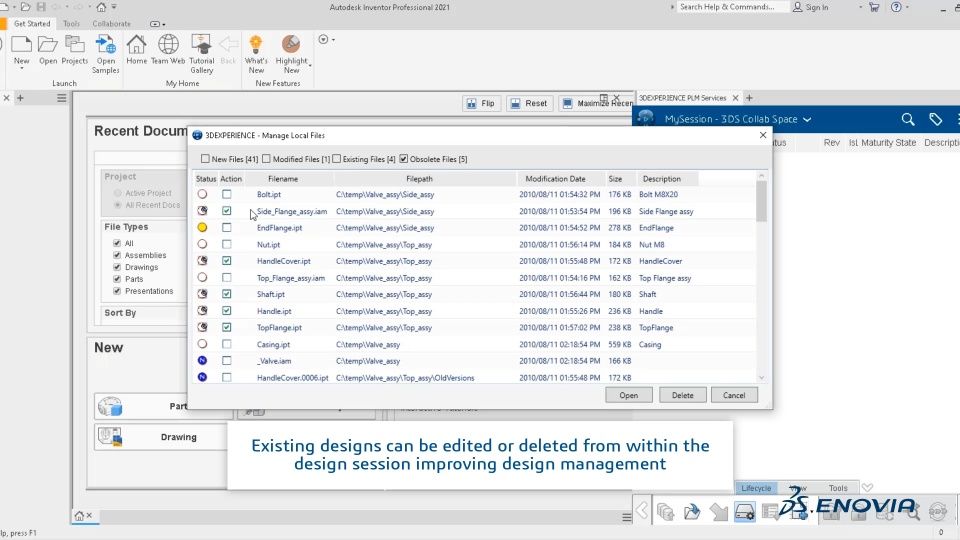The image size is (960, 540).
Task: Expand the Highlight New dropdown
Action: [x=310, y=66]
